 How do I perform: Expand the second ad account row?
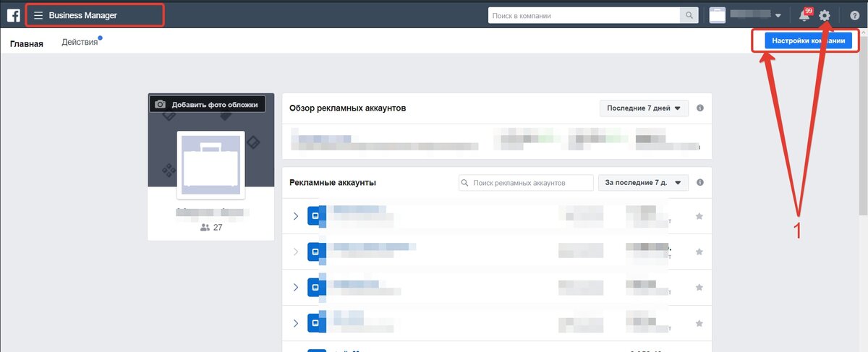pos(295,252)
